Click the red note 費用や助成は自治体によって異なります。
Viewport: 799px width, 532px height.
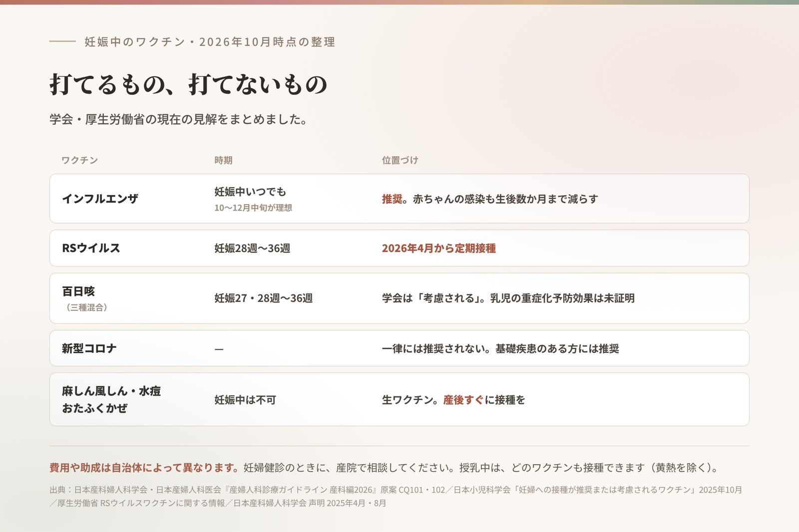click(145, 468)
